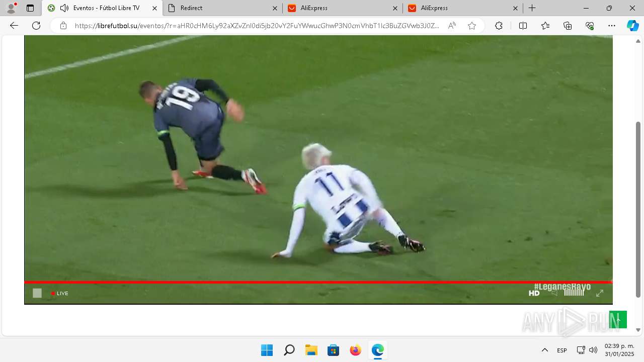Click the librefutbol.su address bar
This screenshot has width=644, height=362.
pyautogui.click(x=257, y=26)
